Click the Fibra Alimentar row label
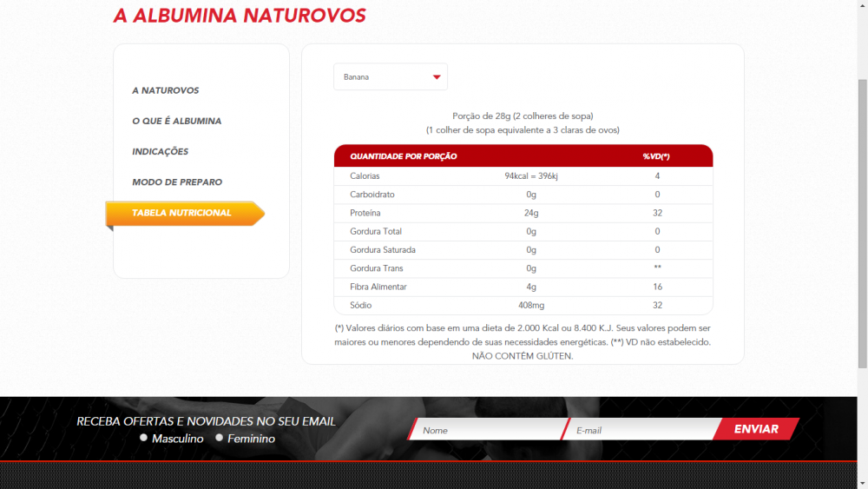The image size is (868, 489). click(378, 287)
